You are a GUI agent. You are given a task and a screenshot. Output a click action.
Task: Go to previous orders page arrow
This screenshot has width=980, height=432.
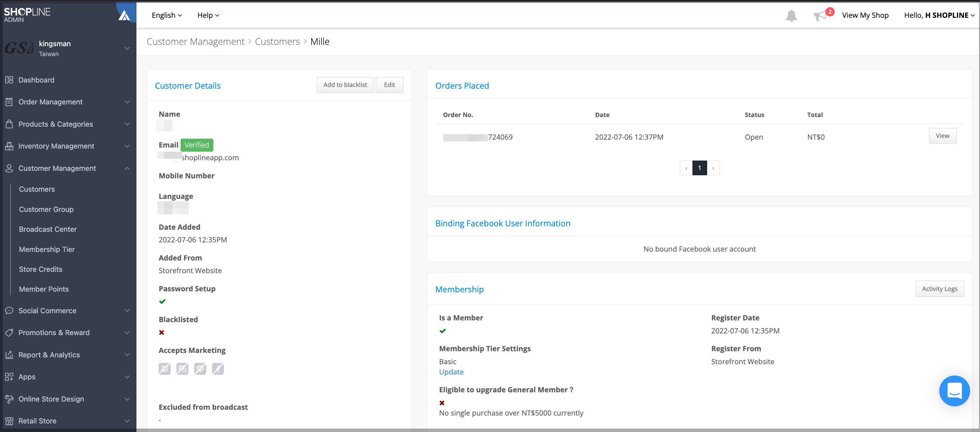(x=686, y=168)
